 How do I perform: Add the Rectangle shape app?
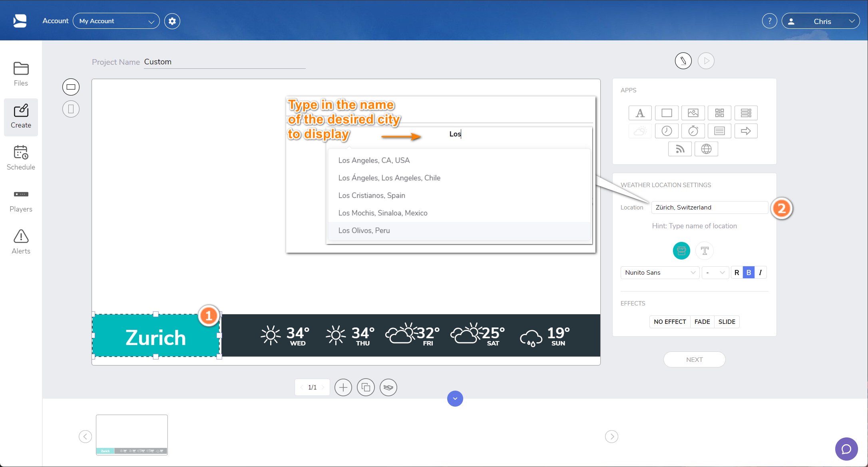(667, 113)
